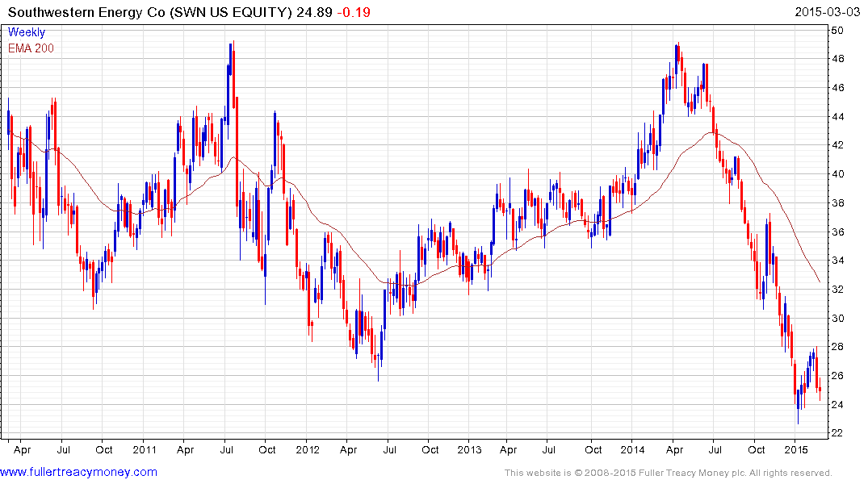
Task: Click the 34 price axis label
Action: [x=837, y=260]
